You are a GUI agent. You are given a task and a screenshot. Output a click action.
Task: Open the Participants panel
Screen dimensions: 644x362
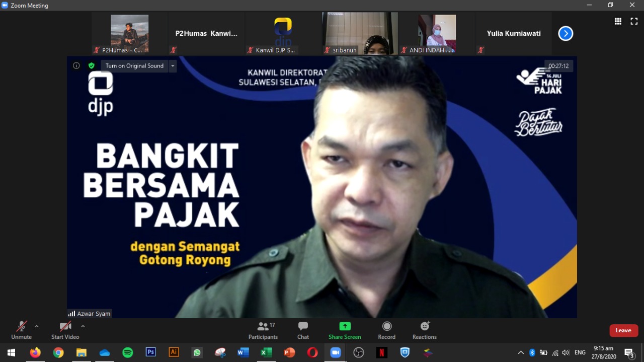coord(263,330)
